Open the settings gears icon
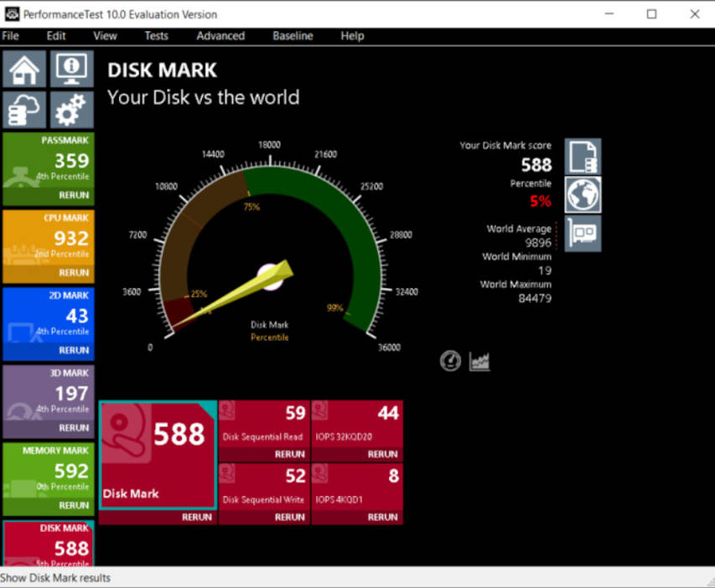715x588 pixels. (71, 110)
